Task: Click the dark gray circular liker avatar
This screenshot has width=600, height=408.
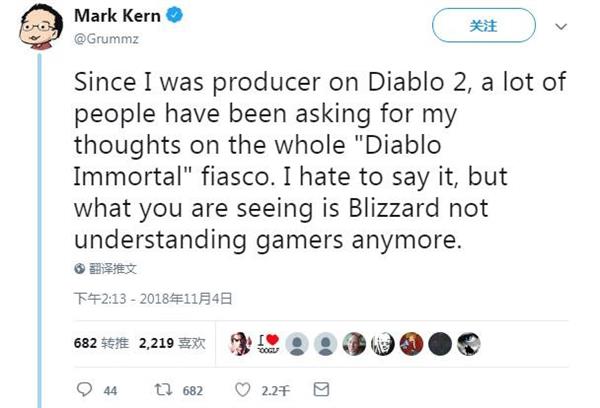Action: pos(440,343)
